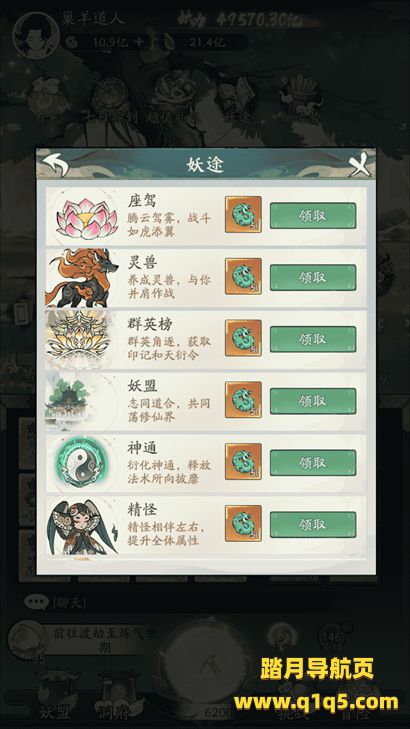Viewport: 410px width, 729px height.
Task: Claim the 精怪 reward with 领取
Action: [313, 524]
